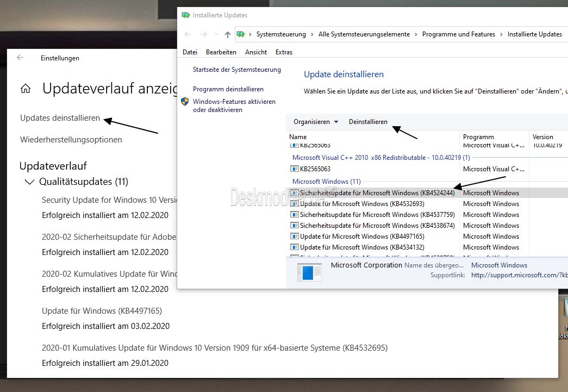Click the icon of the KB4497165 row in the Installierte Updates list
The width and height of the screenshot is (568, 392).
click(x=294, y=236)
